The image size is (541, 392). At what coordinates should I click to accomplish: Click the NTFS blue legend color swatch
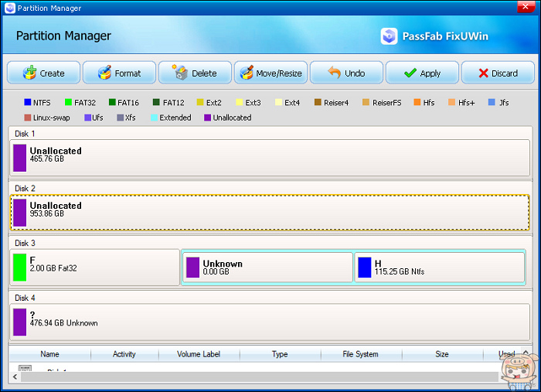[x=27, y=102]
